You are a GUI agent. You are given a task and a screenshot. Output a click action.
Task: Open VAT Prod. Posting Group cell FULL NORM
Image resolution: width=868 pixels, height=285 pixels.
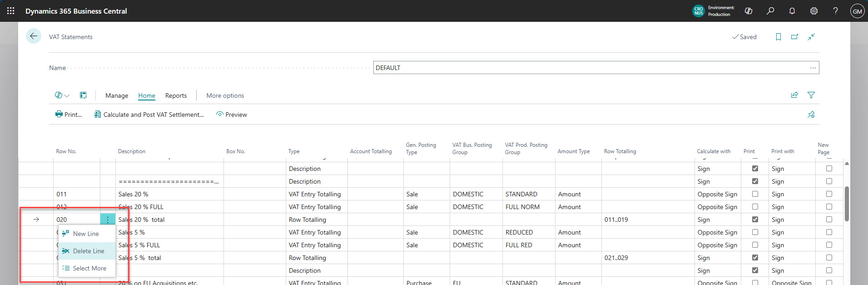click(529, 207)
